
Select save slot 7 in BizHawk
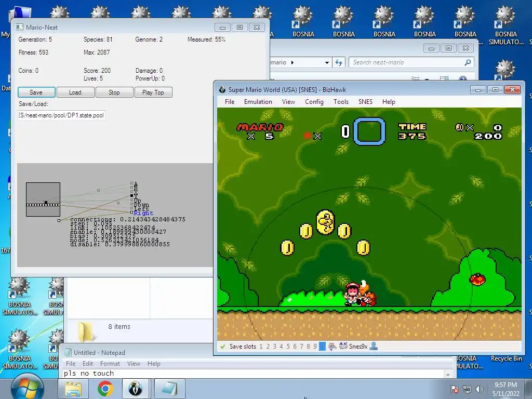click(x=301, y=347)
